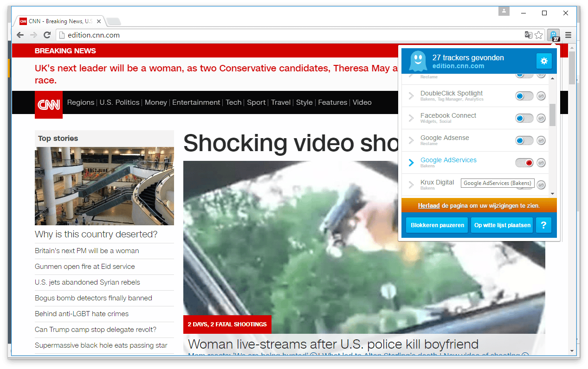Open Ghostery help question mark button
588x369 pixels.
click(x=543, y=225)
